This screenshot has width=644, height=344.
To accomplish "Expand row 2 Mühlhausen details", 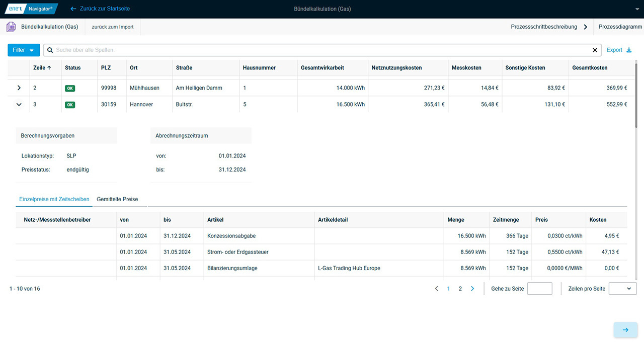I will click(x=19, y=88).
